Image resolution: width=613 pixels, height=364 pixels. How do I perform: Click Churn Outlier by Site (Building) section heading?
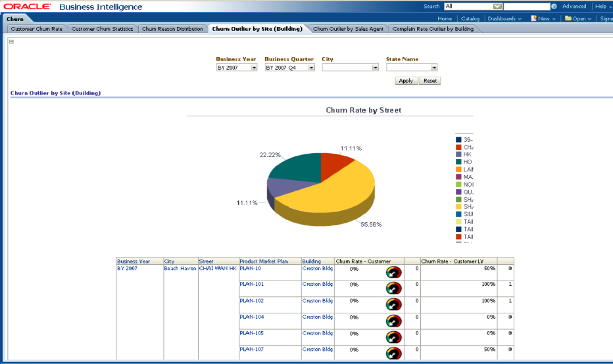click(55, 93)
